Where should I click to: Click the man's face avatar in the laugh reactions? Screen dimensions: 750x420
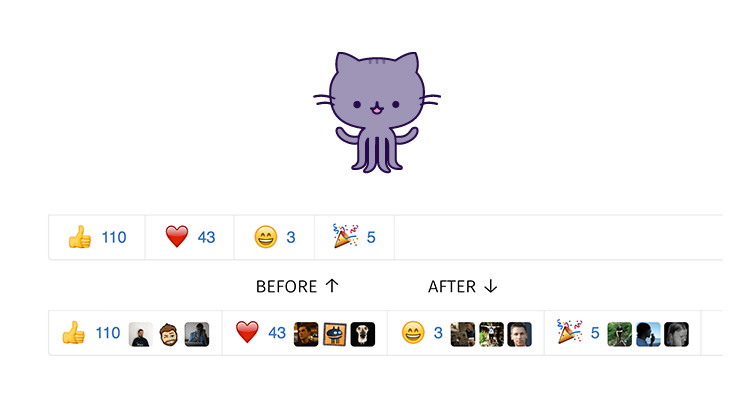pyautogui.click(x=519, y=334)
